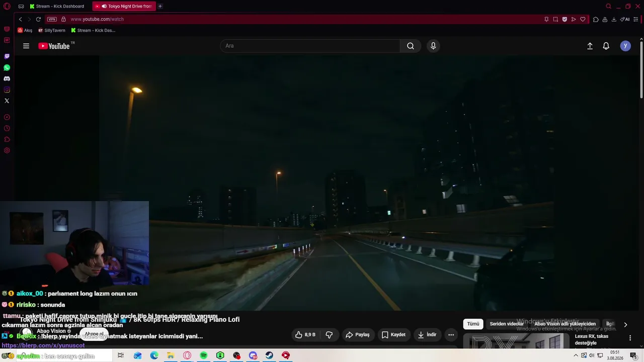Open Easy Setup sliders menu

pos(636,19)
